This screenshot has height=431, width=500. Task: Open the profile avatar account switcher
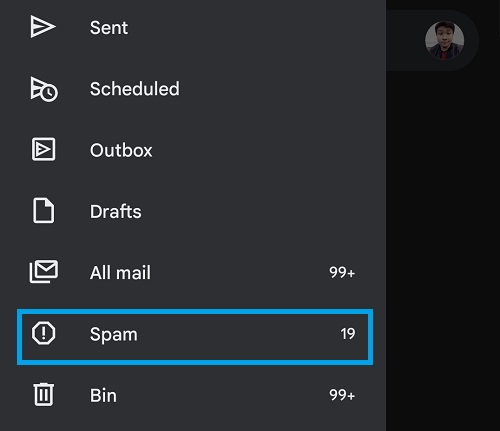point(444,41)
